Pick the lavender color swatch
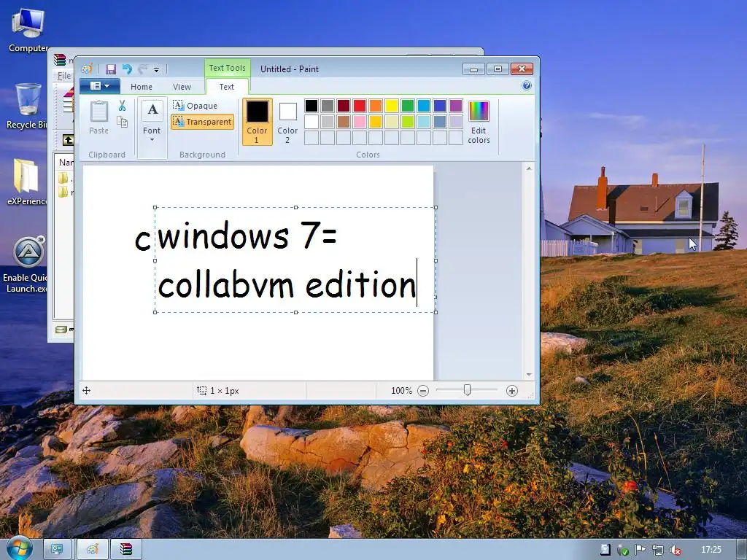The height and width of the screenshot is (560, 747). [x=456, y=122]
